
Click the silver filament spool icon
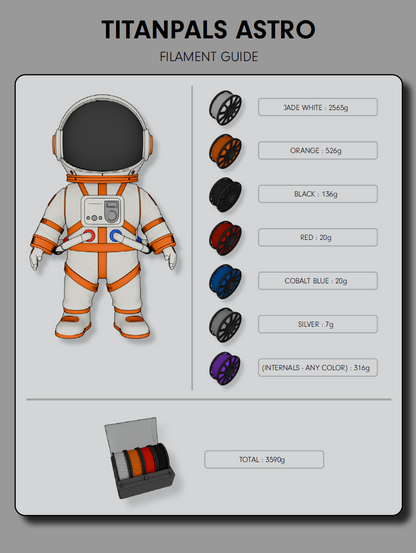(x=225, y=325)
